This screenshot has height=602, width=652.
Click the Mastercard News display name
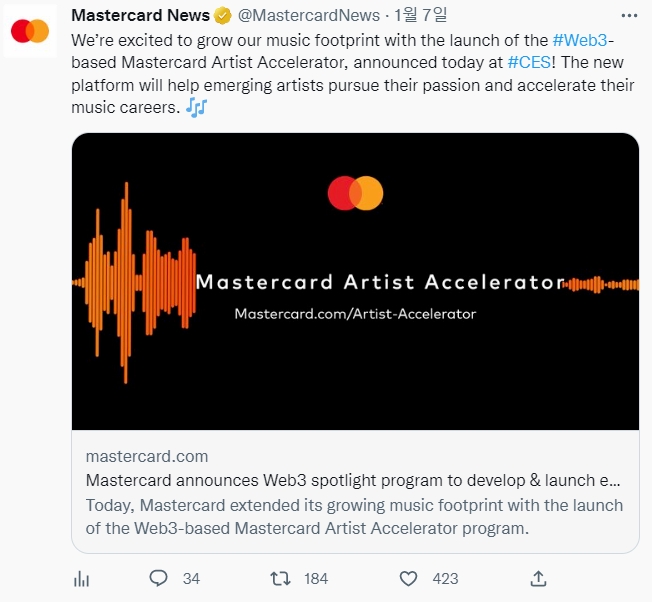click(x=140, y=16)
